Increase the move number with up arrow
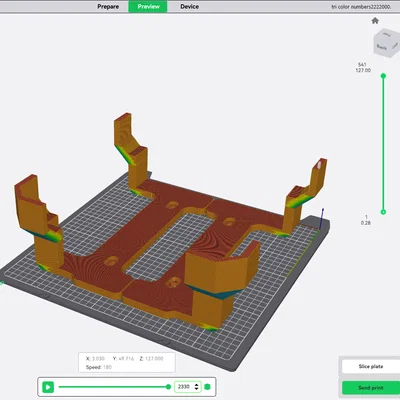400x400 pixels. pyautogui.click(x=196, y=384)
